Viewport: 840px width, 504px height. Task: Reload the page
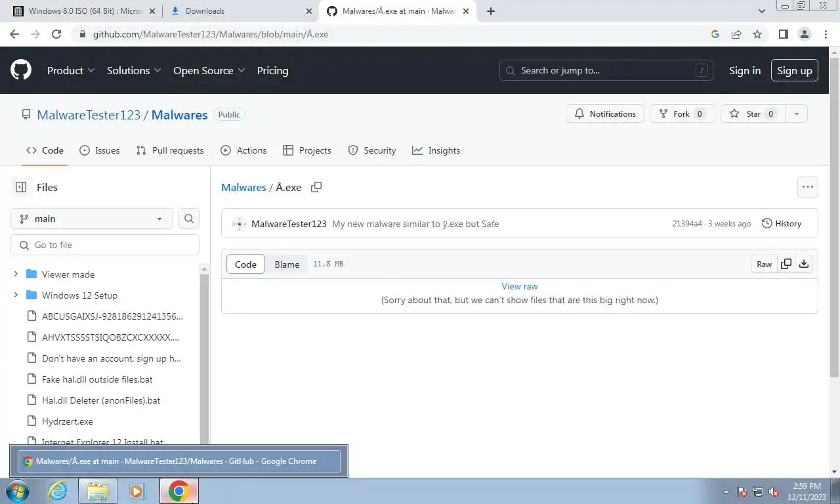coord(56,34)
